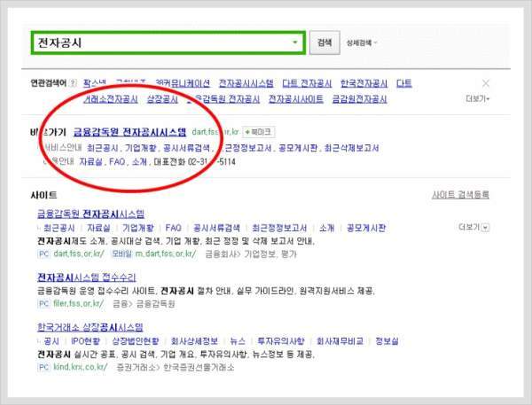Image resolution: width=532 pixels, height=405 pixels.
Task: Open the 한국거래소 상장공시시스템 result
Action: click(x=90, y=327)
